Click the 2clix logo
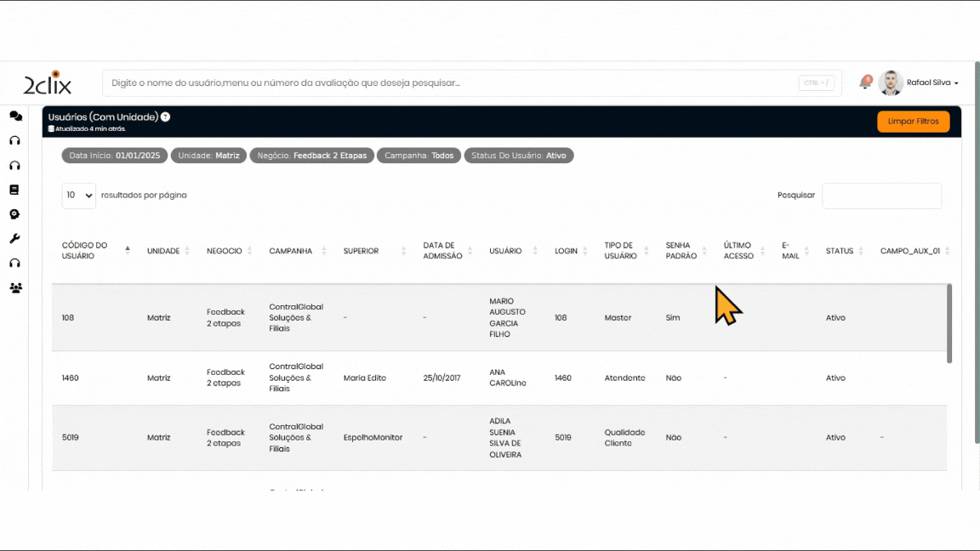The width and height of the screenshot is (980, 551). [48, 83]
